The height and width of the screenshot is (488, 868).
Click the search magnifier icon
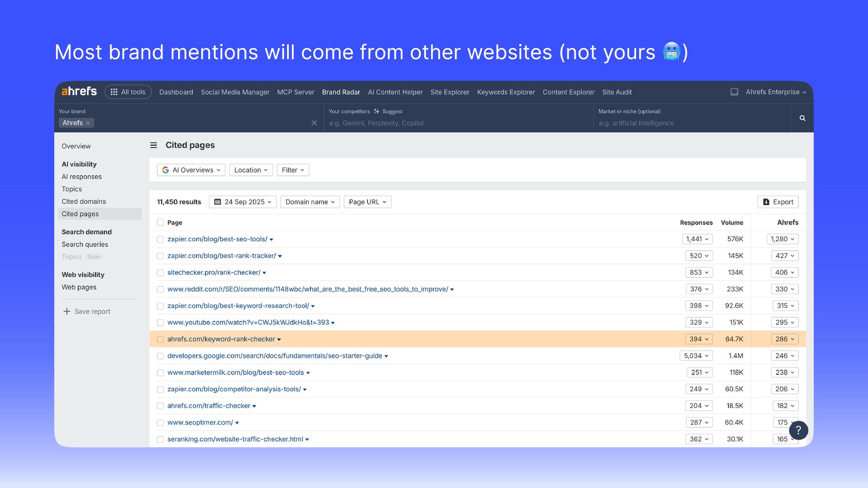(802, 118)
